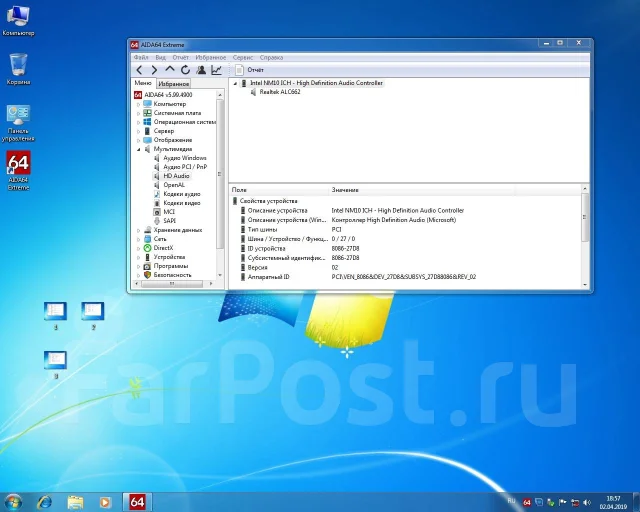
Task: Select the SAPI tree item
Action: point(165,221)
